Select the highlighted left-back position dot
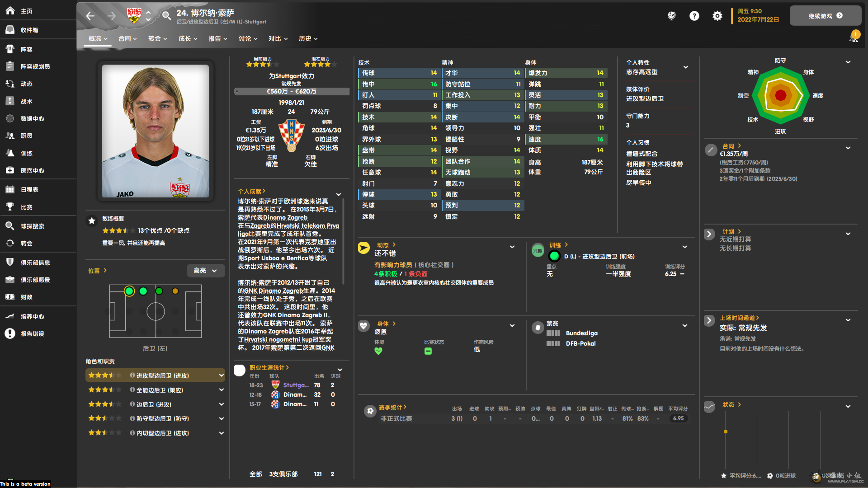 [129, 291]
